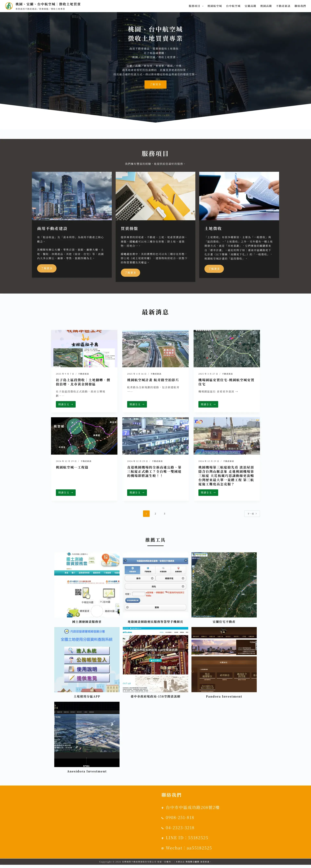This screenshot has width=311, height=868.
Task: Click the address 台中市中區成功路208號2樓
Action: [193, 808]
